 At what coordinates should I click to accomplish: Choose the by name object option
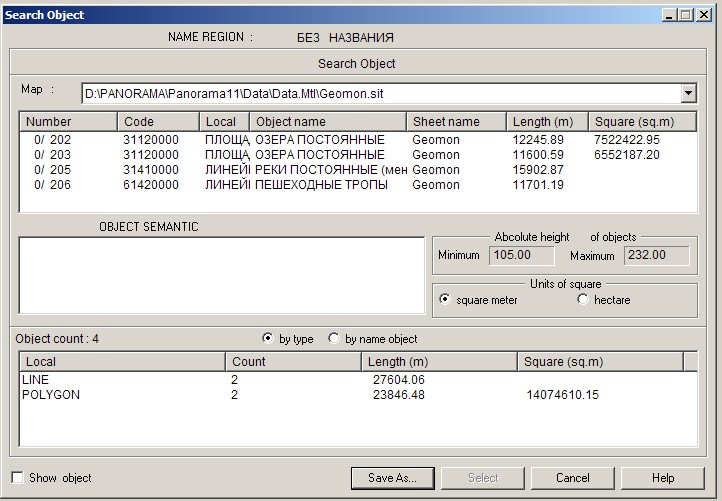(334, 339)
